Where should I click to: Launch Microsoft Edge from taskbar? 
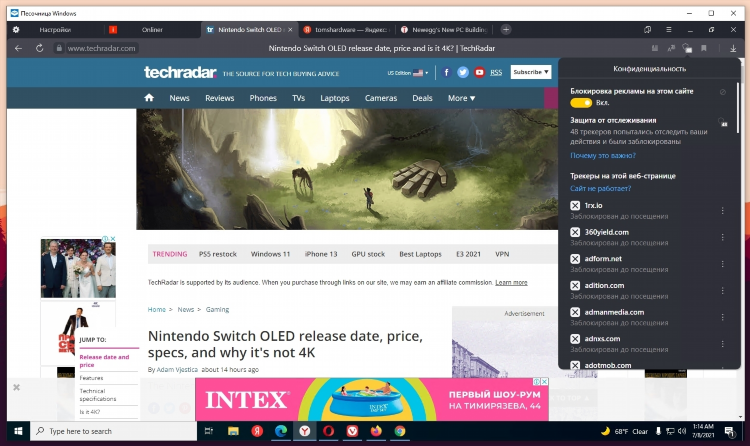pos(281,431)
